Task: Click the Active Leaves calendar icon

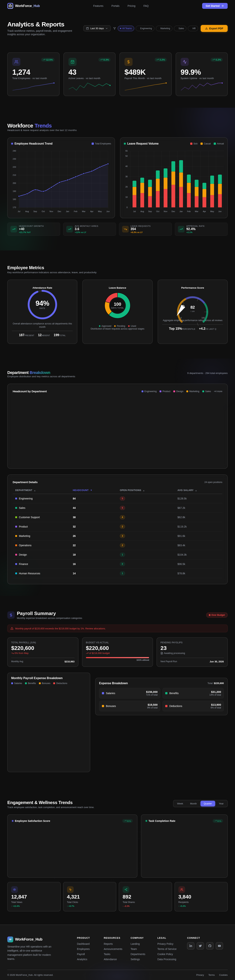Action: (72, 62)
